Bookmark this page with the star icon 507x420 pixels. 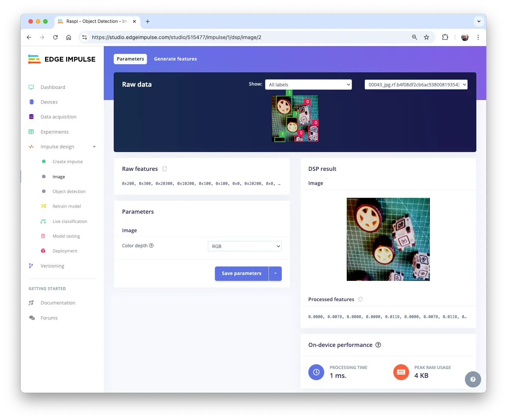(427, 37)
